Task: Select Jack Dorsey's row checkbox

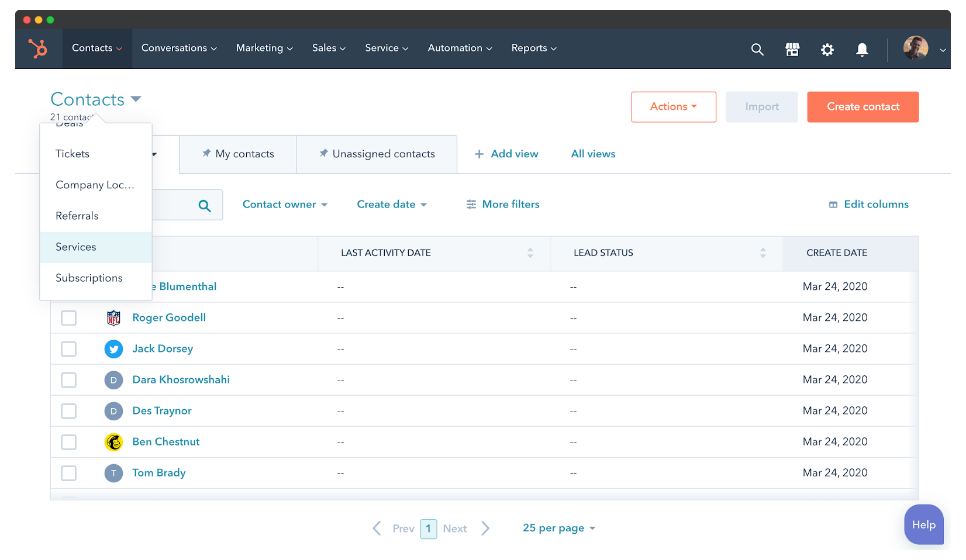Action: pyautogui.click(x=69, y=349)
